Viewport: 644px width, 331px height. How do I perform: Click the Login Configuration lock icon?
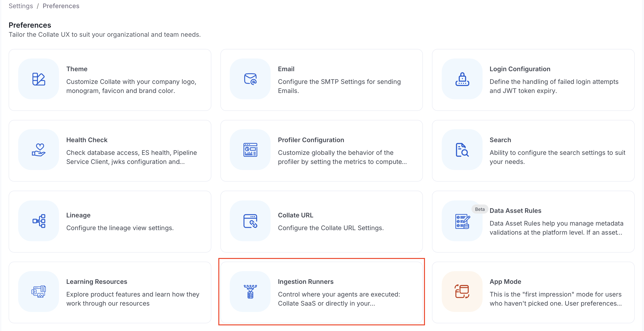click(462, 79)
